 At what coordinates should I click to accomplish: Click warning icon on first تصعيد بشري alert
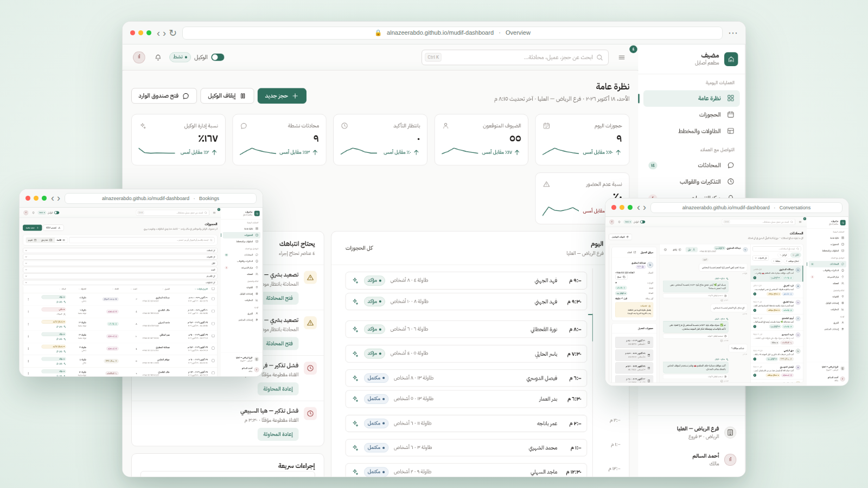310,278
